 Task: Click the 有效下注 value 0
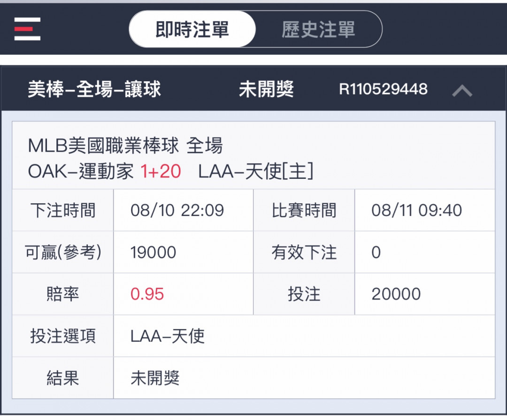(x=376, y=252)
